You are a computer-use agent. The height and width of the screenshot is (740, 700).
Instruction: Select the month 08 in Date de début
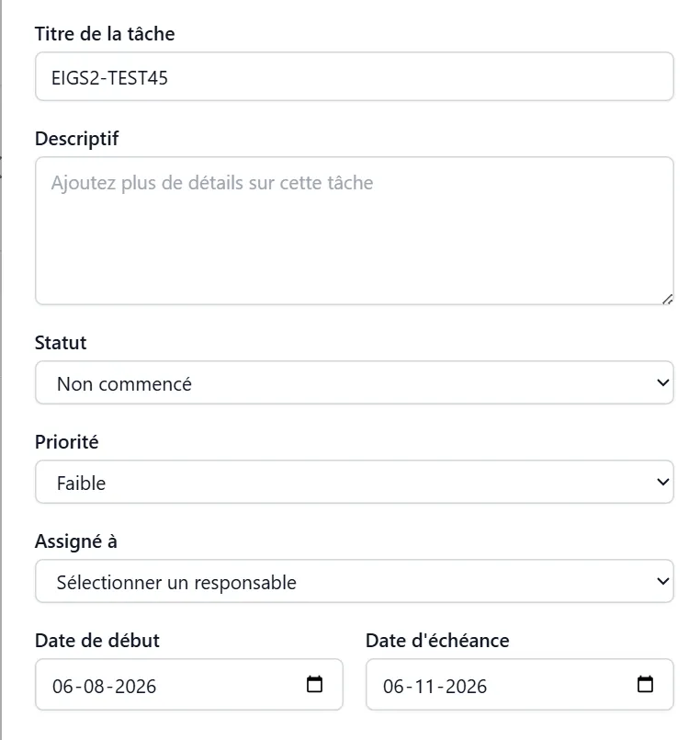click(x=94, y=686)
